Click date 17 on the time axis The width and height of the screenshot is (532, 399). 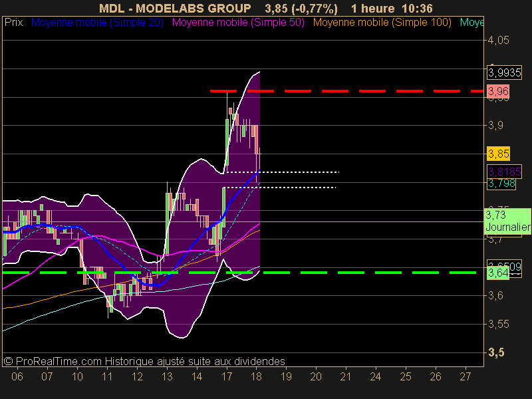tap(227, 376)
